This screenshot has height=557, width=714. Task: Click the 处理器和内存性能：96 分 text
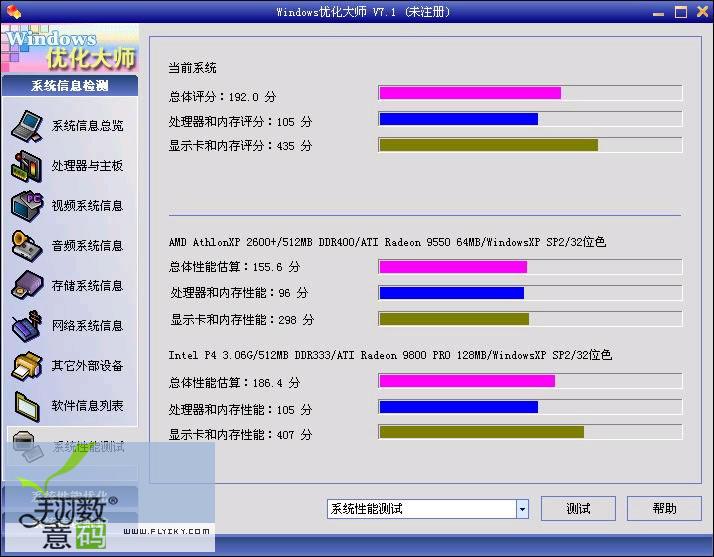[239, 293]
